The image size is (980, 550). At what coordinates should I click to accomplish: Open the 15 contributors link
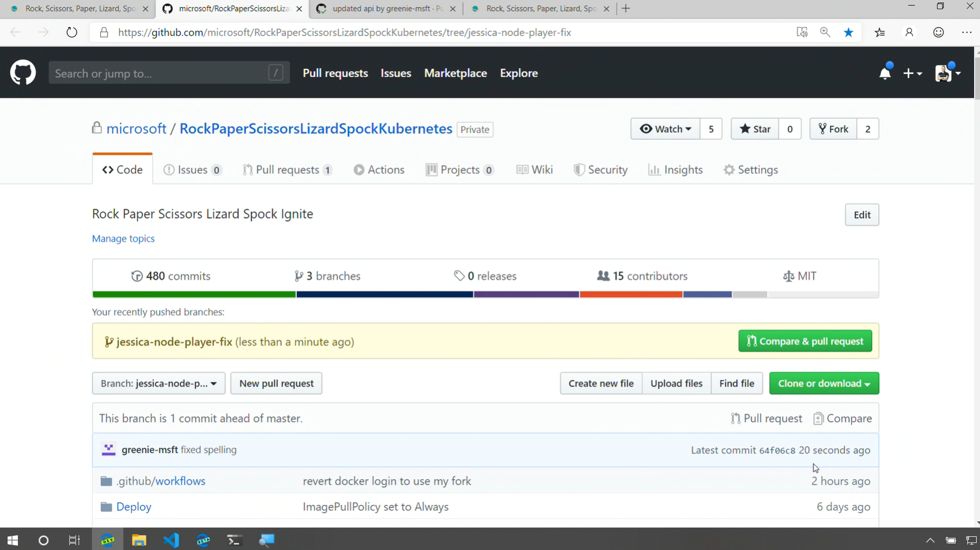coord(642,276)
